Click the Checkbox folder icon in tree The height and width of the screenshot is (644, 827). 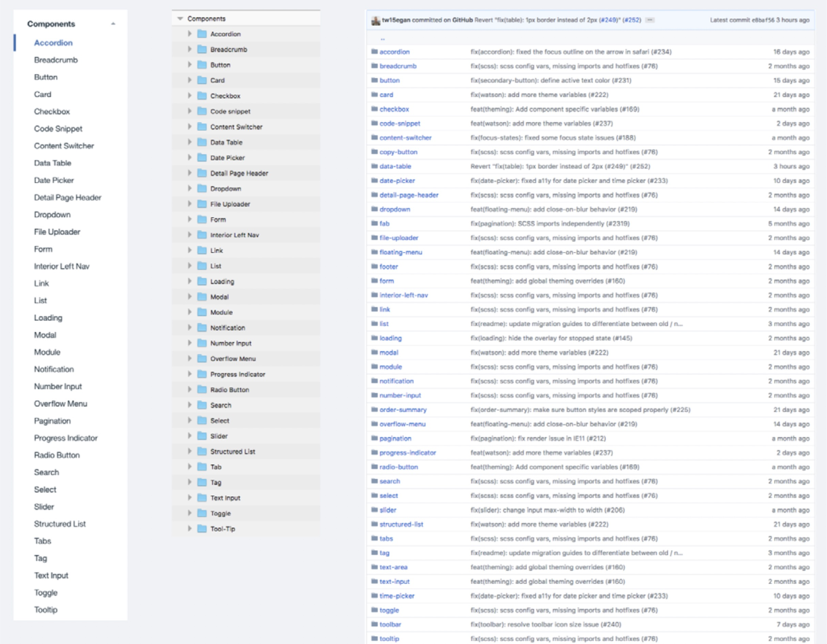(x=202, y=96)
